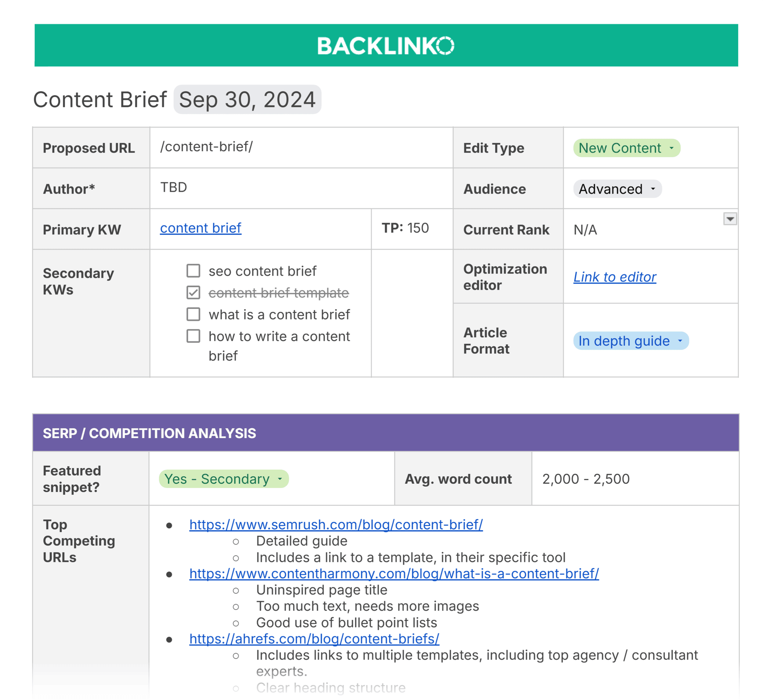Open the "content brief" primary keyword link

pyautogui.click(x=201, y=228)
